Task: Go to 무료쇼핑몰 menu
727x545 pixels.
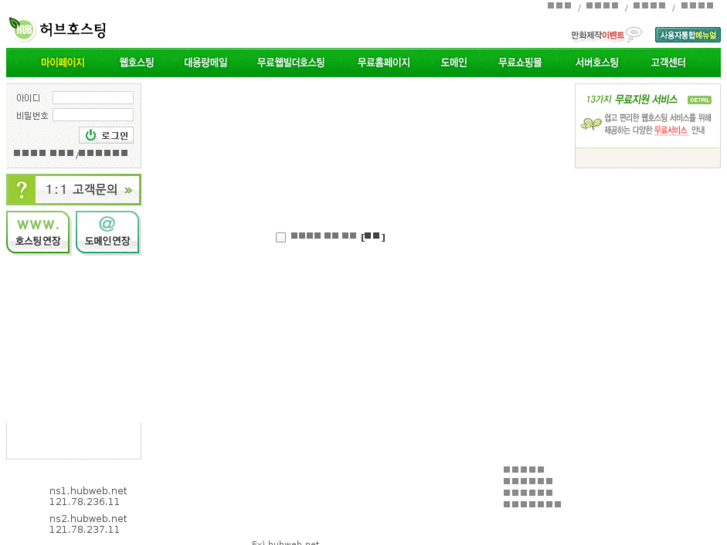Action: coord(520,62)
